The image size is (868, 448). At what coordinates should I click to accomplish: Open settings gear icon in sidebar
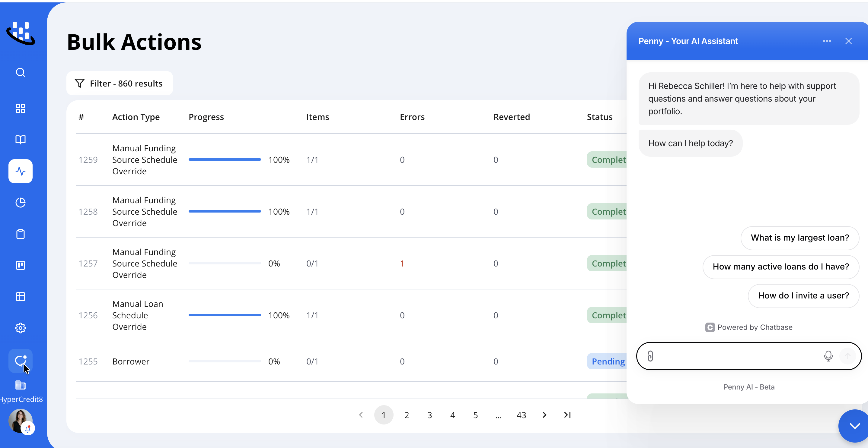pos(21,328)
